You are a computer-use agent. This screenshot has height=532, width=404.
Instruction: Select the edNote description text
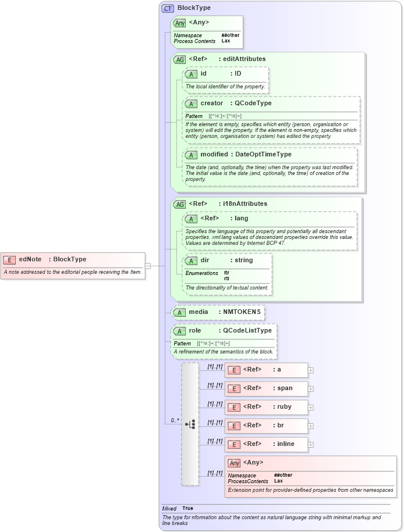pos(73,272)
